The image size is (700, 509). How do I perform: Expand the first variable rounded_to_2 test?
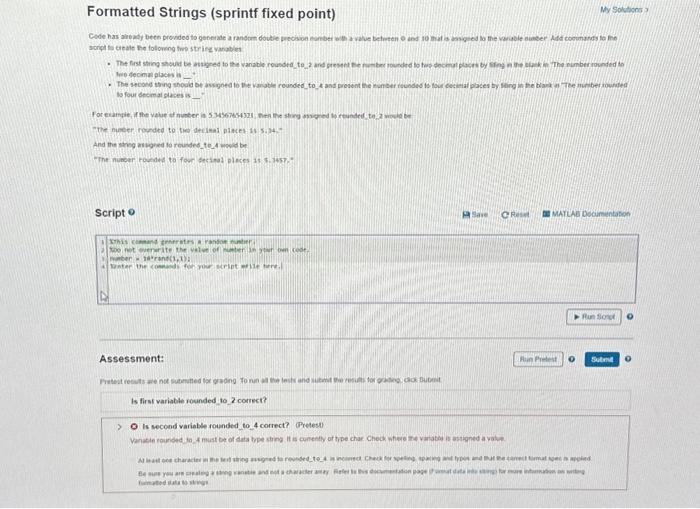[199, 401]
